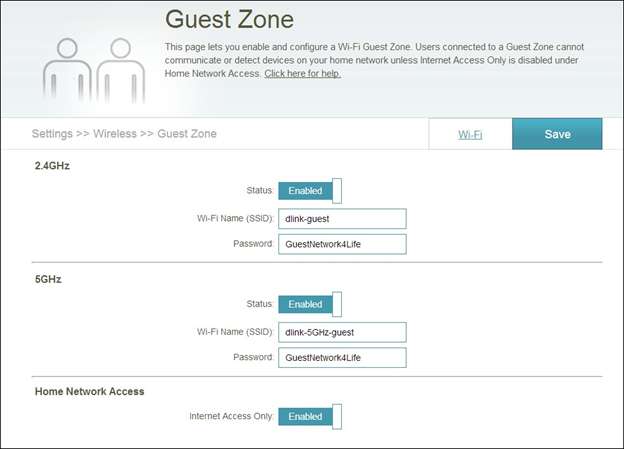Select the 5GHz guest password box
This screenshot has width=624, height=449.
(342, 357)
